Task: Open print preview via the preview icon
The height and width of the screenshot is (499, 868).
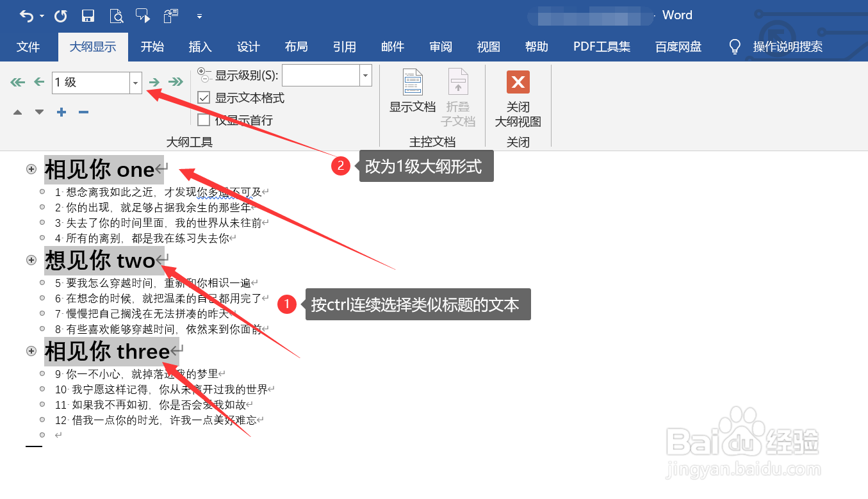Action: coord(117,15)
